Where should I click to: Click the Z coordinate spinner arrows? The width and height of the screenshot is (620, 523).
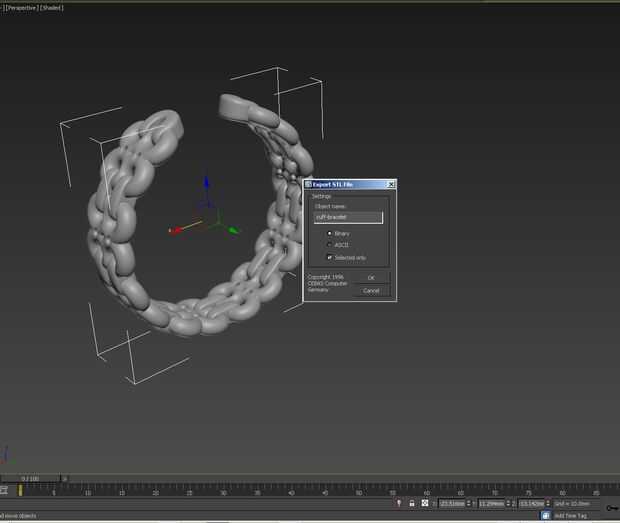pos(548,503)
